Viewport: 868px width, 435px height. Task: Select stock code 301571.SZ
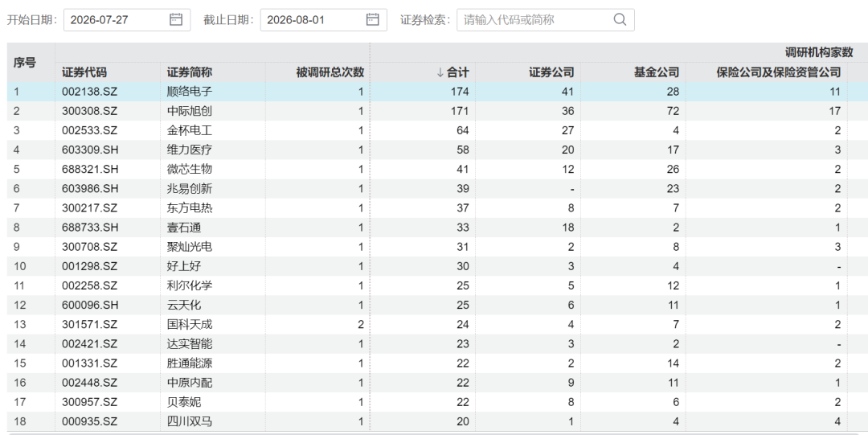click(90, 325)
